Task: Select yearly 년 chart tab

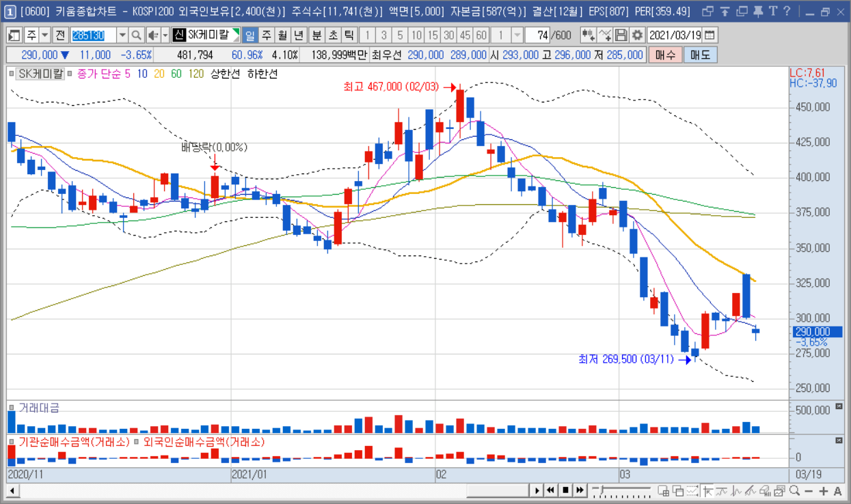Action: pos(298,36)
